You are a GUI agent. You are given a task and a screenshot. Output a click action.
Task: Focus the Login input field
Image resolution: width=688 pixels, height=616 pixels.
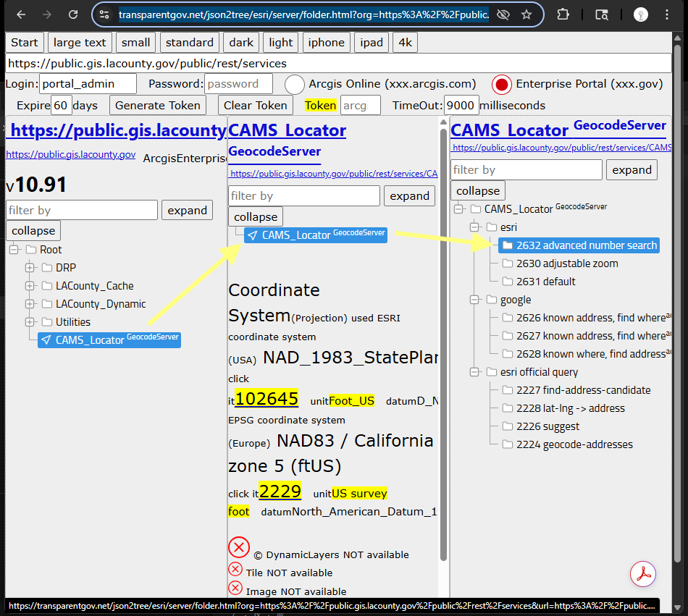click(88, 84)
